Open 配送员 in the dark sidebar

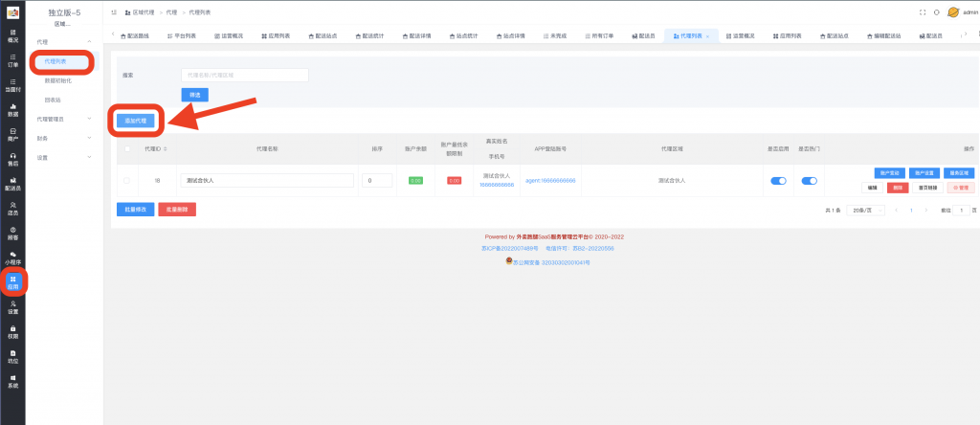(12, 184)
